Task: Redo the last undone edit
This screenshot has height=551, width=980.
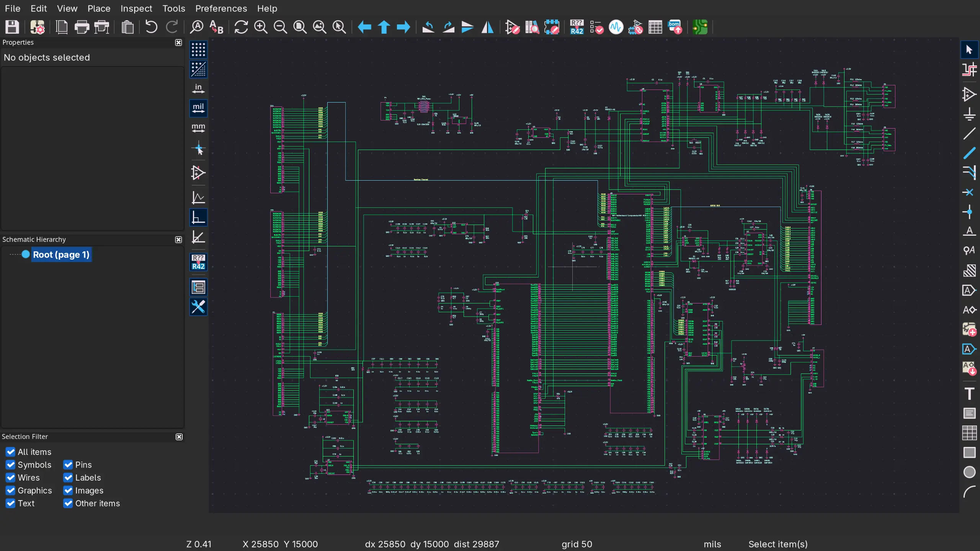Action: (171, 27)
